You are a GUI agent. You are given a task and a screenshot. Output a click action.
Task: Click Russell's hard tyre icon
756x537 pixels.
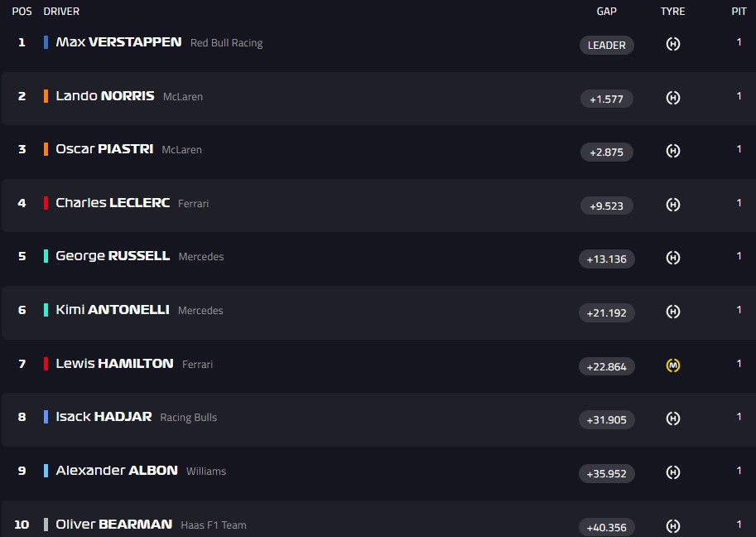(673, 259)
